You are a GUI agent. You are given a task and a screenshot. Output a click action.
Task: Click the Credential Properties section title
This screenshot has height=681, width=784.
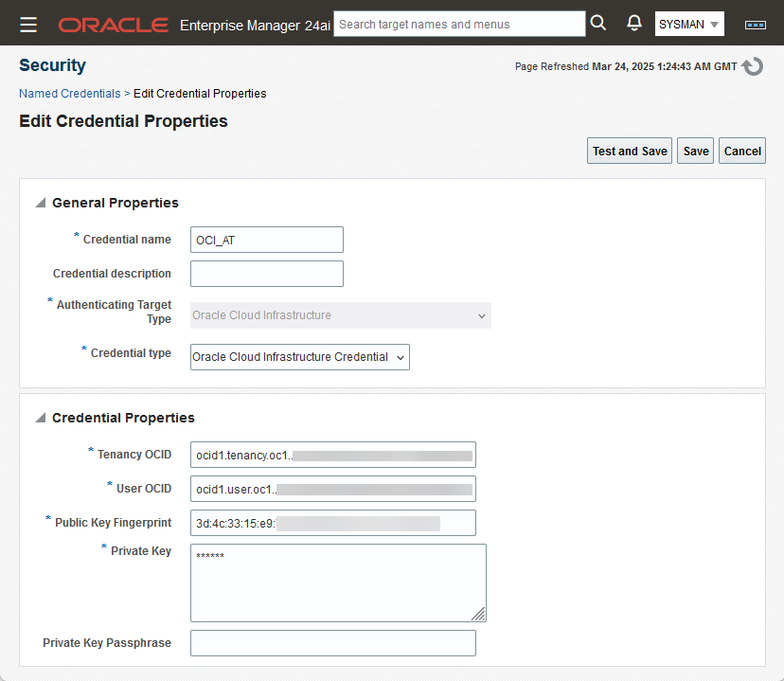pos(123,418)
